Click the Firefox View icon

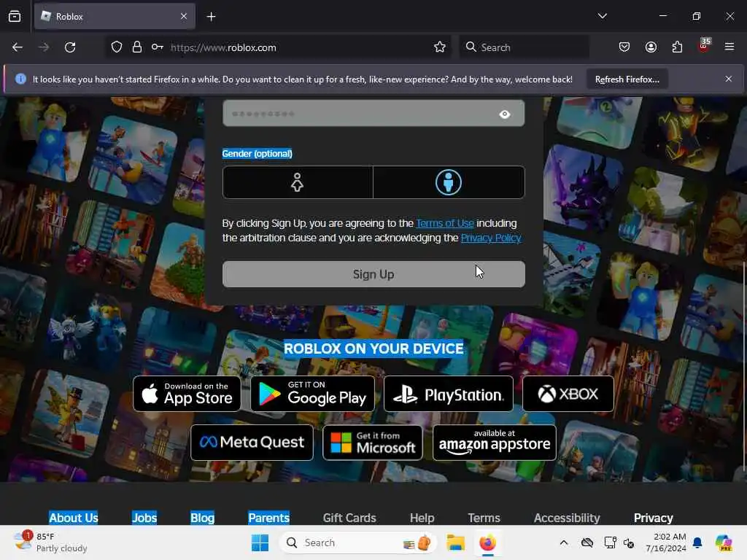tap(15, 16)
